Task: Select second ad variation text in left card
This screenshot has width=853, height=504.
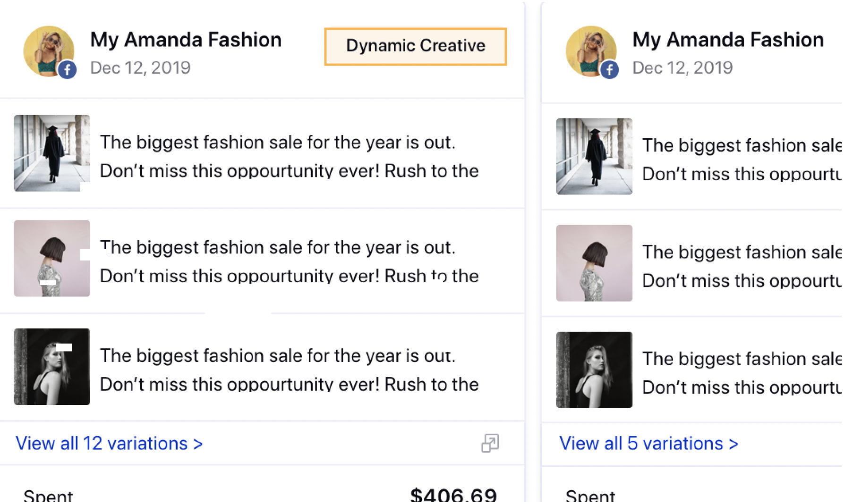Action: click(289, 261)
